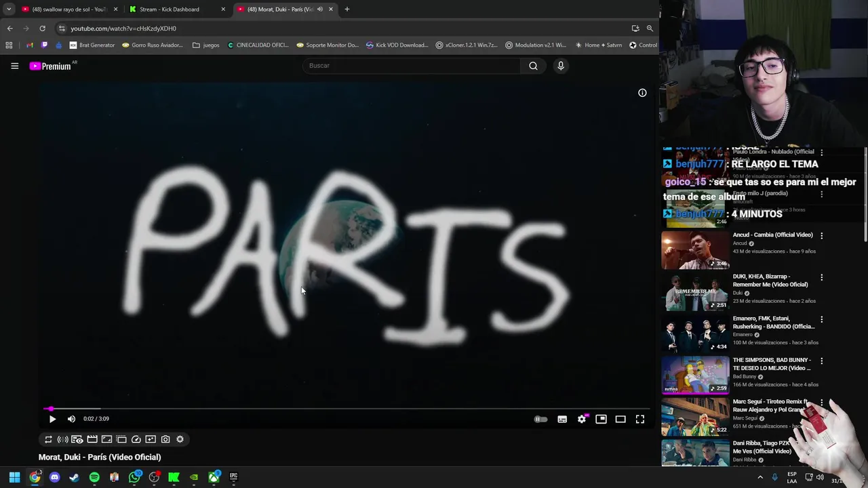Zoom page via address bar magnifier
868x488 pixels.
(650, 28)
